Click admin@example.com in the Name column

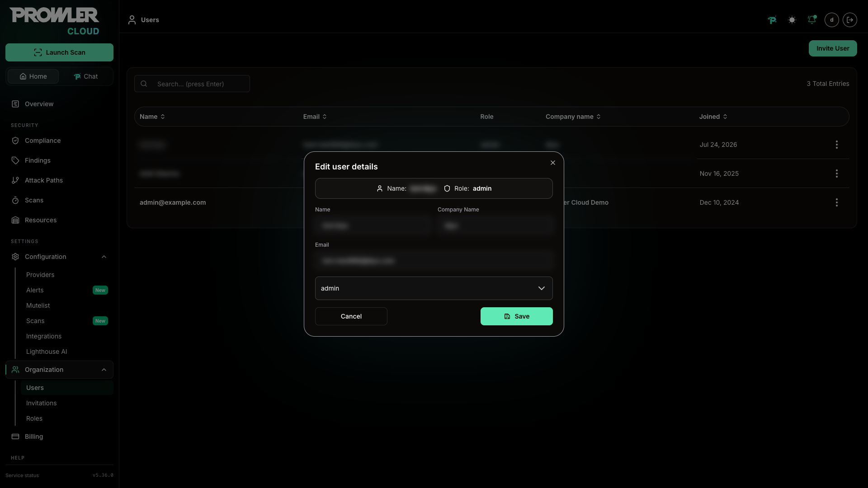(x=173, y=202)
